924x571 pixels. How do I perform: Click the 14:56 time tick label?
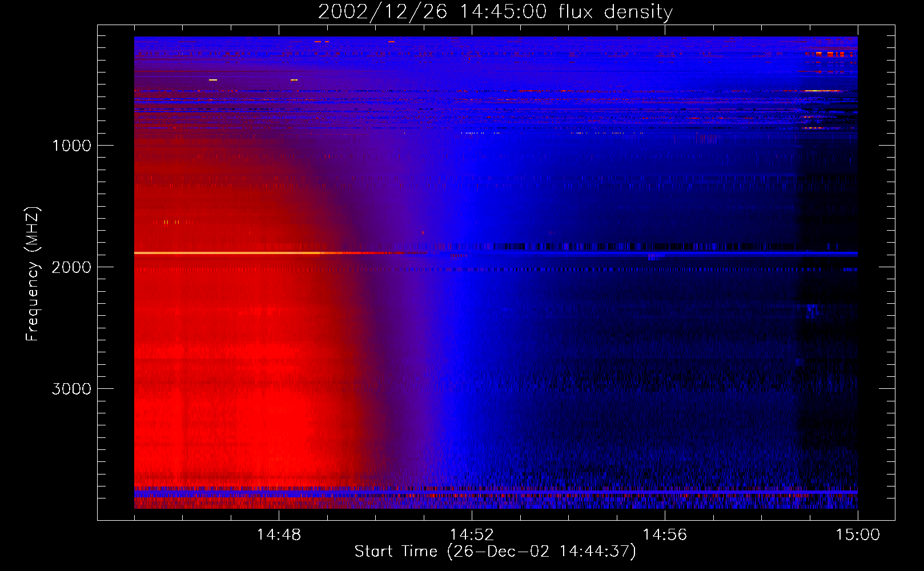point(665,535)
